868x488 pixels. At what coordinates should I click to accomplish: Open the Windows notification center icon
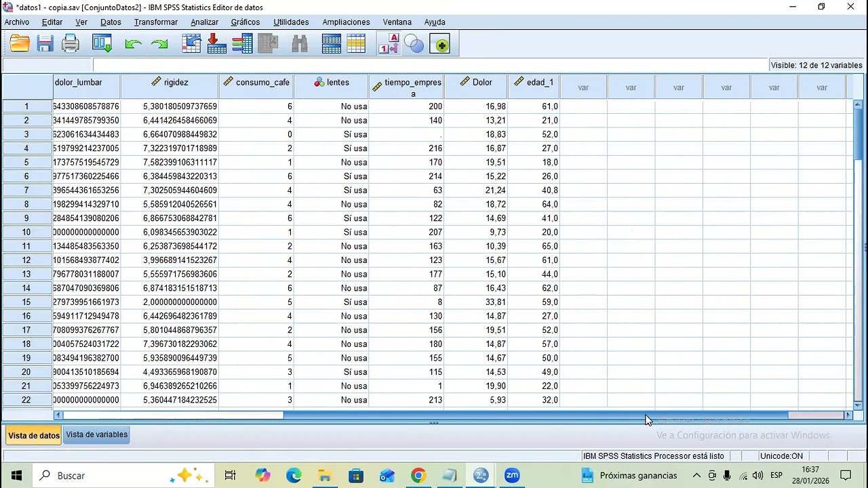click(846, 476)
